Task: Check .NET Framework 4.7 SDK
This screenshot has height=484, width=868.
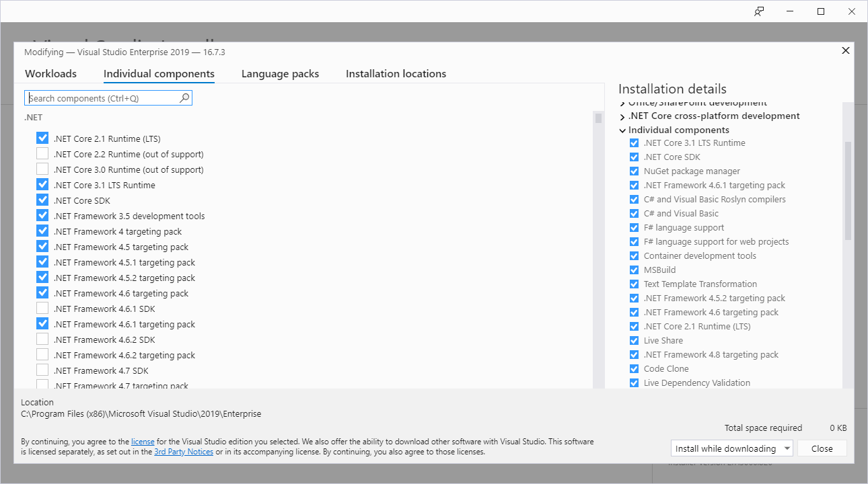Action: (x=42, y=370)
